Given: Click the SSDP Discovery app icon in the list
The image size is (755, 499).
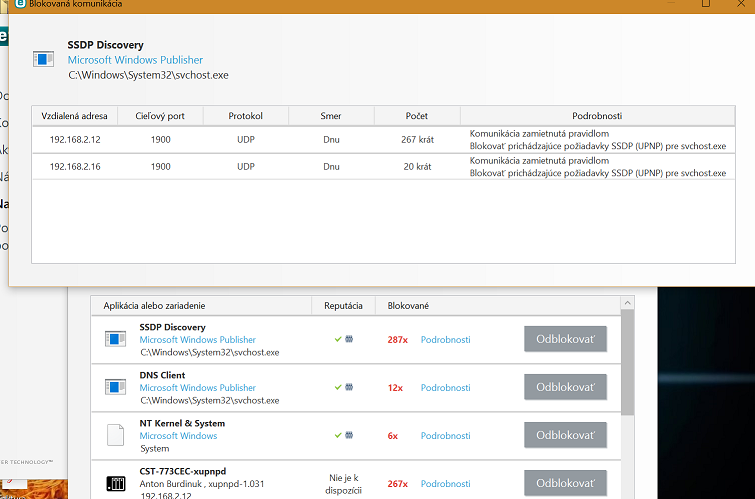Looking at the screenshot, I should [116, 339].
